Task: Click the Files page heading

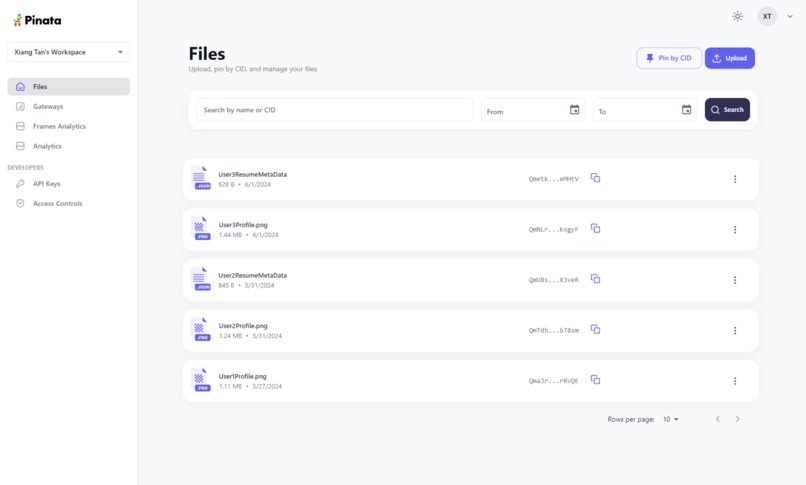Action: [207, 54]
